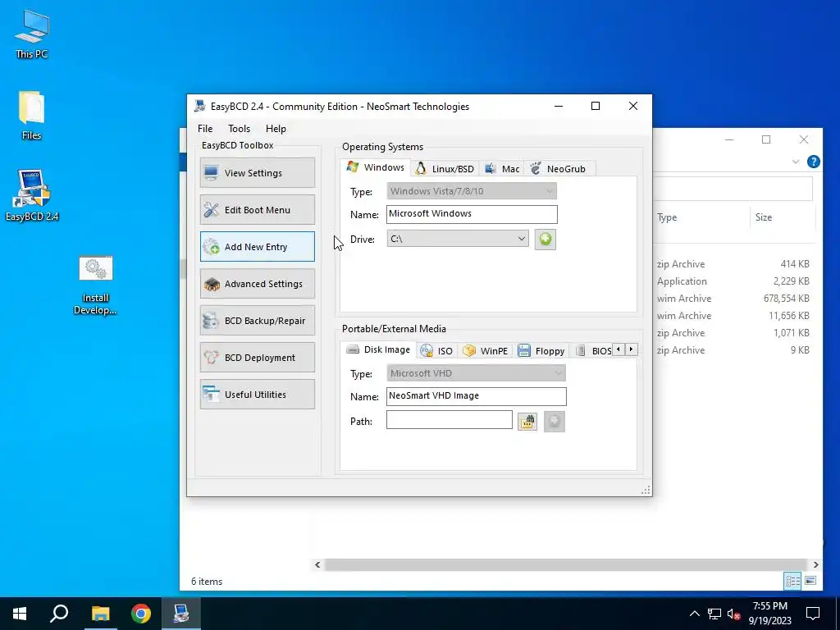Expand the Explorer ribbon chevron
840x630 pixels.
tap(796, 162)
